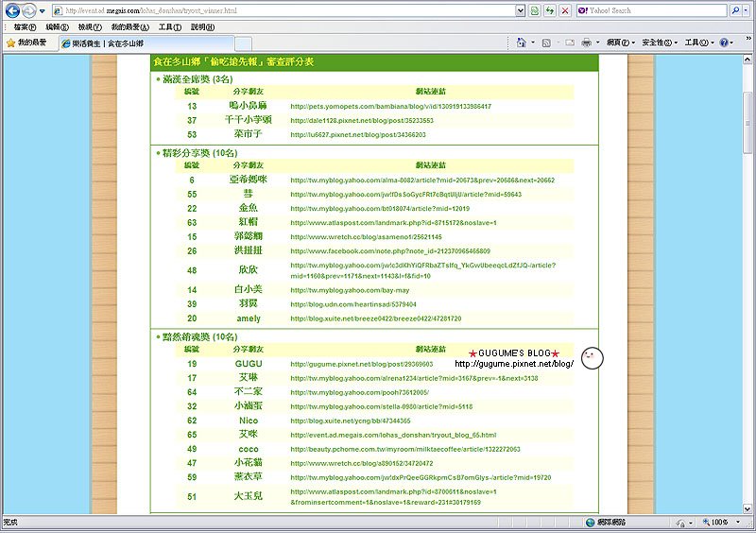This screenshot has height=533, width=756.
Task: Open the search provider dropdown arrow
Action: pyautogui.click(x=745, y=10)
